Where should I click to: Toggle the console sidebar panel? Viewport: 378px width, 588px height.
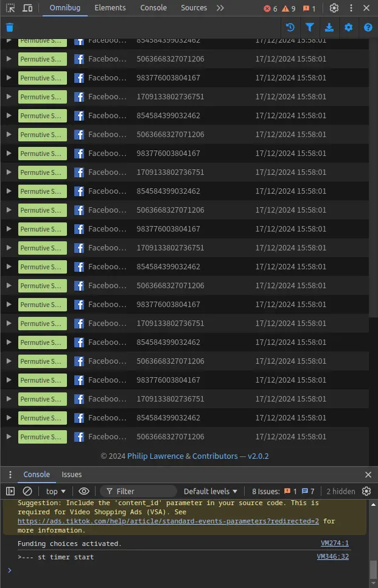10,491
